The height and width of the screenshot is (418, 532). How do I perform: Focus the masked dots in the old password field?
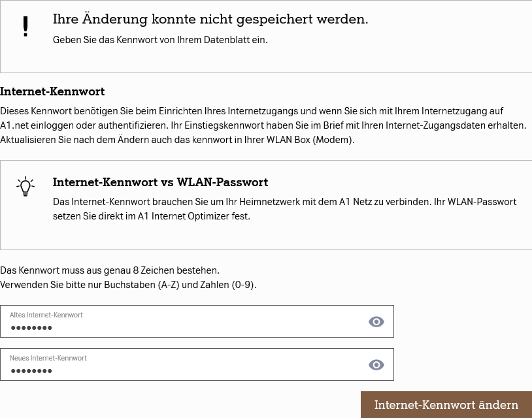(31, 328)
